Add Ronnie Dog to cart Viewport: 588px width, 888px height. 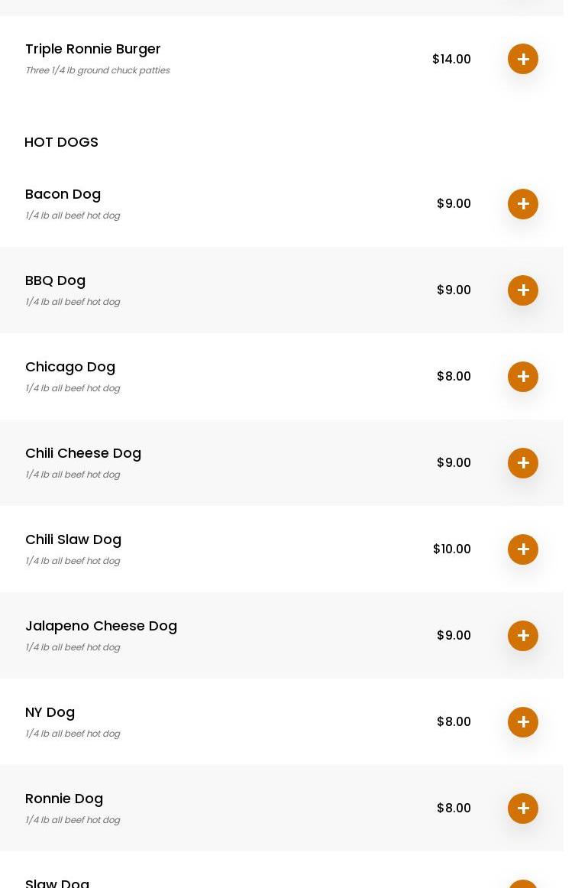pos(523,809)
